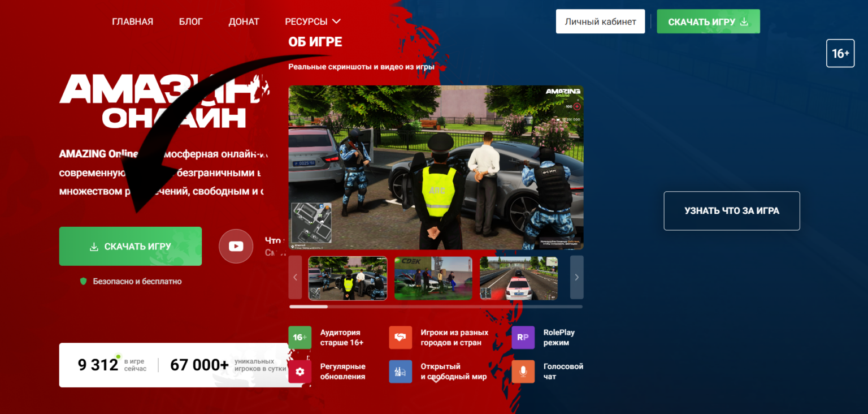Click the top-bar СКАЧАТЬ ИГРУ button
The image size is (868, 414).
tap(708, 21)
